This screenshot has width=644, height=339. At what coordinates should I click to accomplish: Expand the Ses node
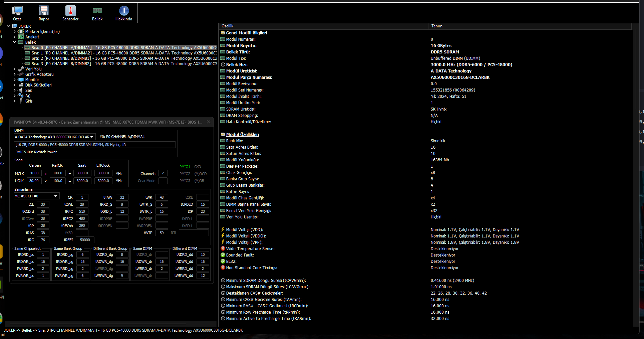tap(15, 90)
